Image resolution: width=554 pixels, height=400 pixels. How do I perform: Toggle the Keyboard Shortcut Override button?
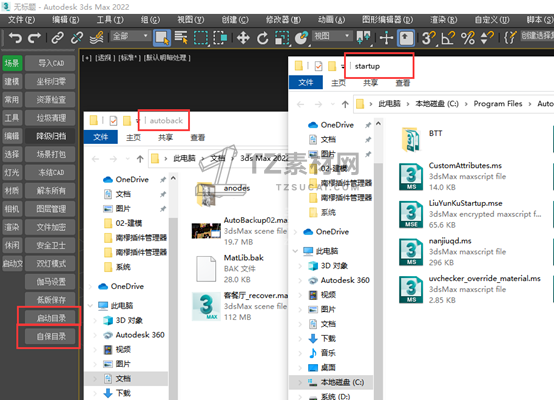406,37
